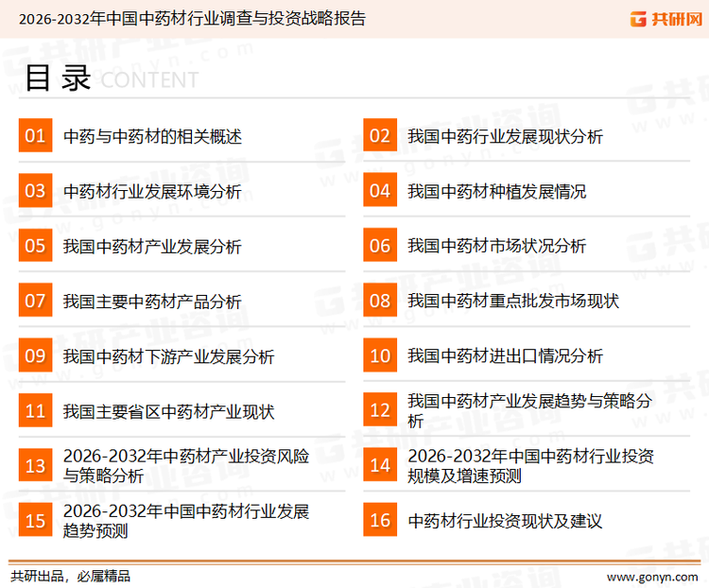This screenshot has width=709, height=588.
Task: Select chapter 我国中药材重点批发市场现状
Action: point(513,301)
